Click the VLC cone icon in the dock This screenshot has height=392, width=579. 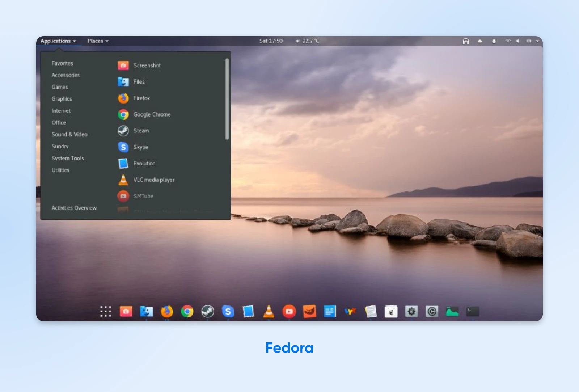pos(269,311)
